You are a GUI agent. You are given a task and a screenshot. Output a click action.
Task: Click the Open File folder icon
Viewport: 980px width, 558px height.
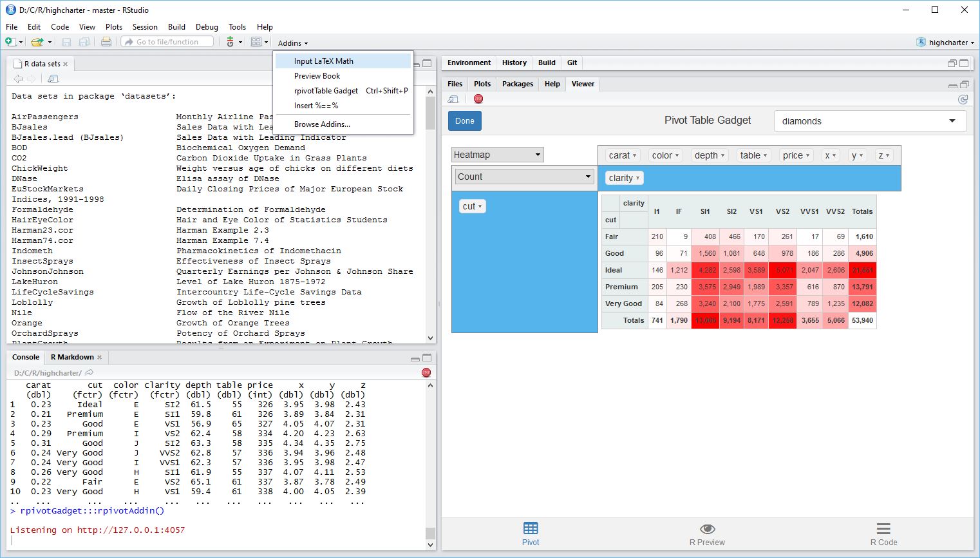pos(37,42)
